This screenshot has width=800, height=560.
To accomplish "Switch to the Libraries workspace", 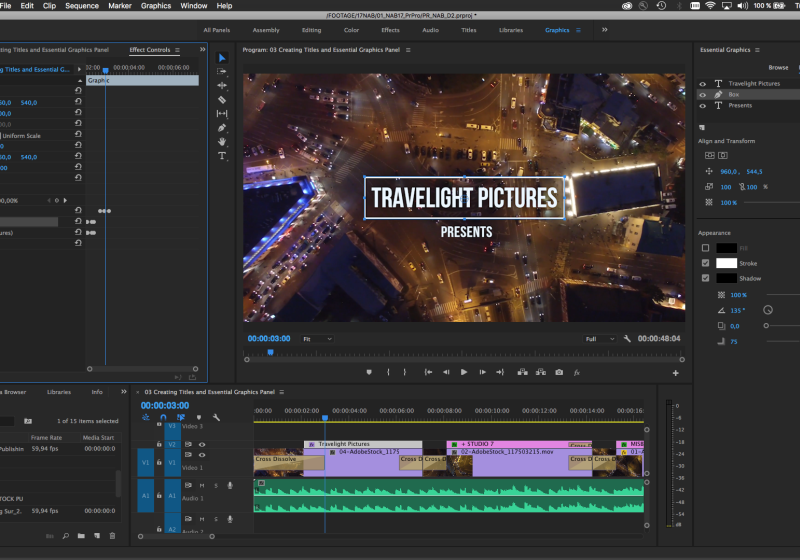I will (511, 30).
